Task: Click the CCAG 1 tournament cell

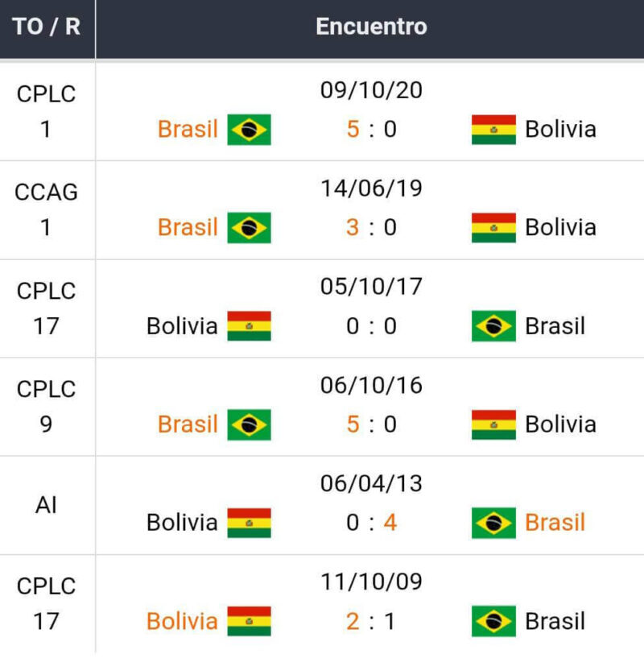Action: (46, 209)
